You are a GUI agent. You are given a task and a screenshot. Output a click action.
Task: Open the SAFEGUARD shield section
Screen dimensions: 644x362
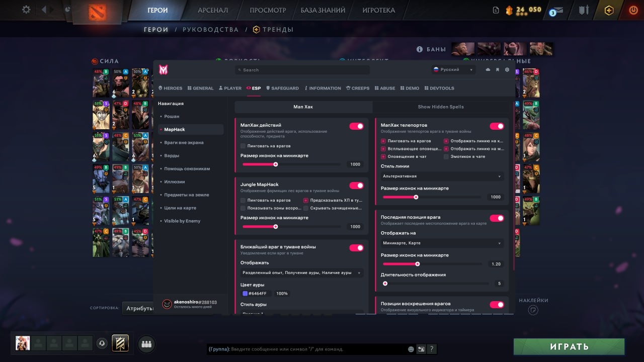(283, 88)
